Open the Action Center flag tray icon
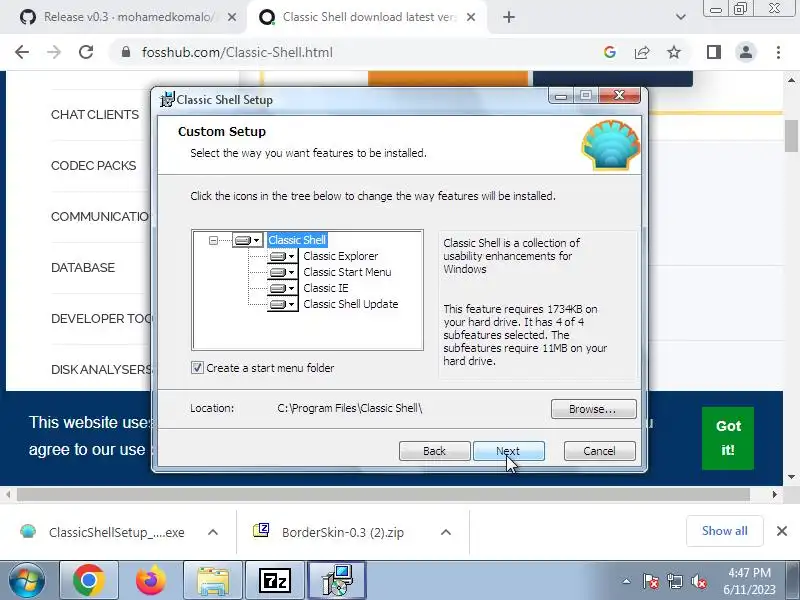The width and height of the screenshot is (800, 600). pyautogui.click(x=651, y=582)
